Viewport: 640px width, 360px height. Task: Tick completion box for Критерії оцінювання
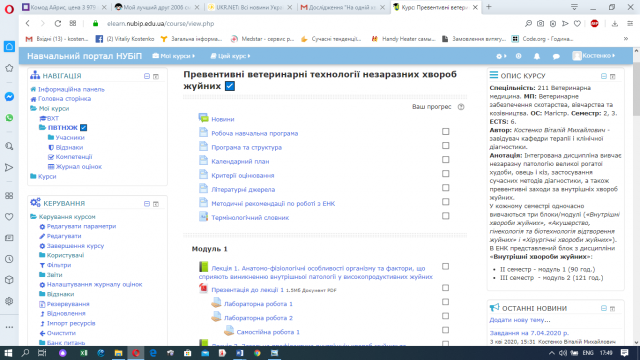(446, 174)
